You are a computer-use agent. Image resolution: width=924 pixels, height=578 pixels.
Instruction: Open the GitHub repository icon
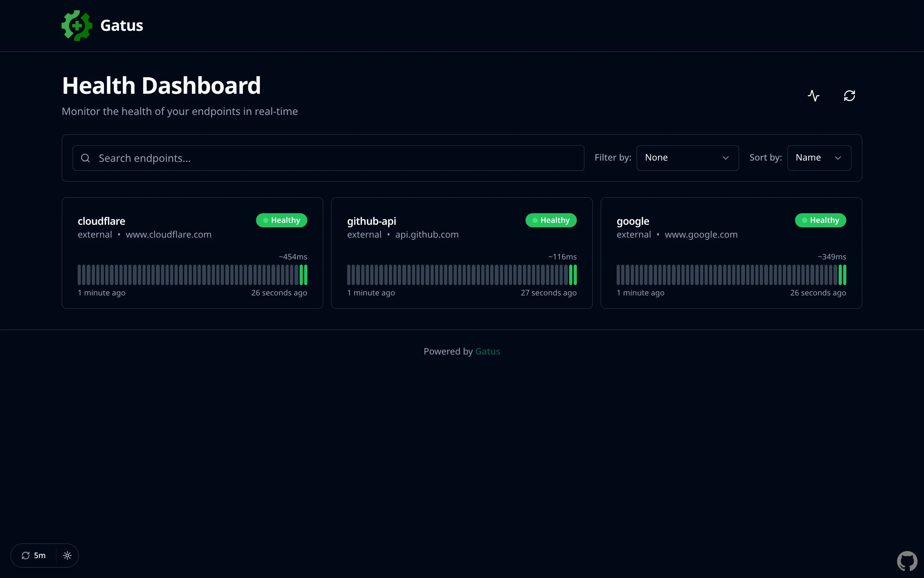pos(907,561)
